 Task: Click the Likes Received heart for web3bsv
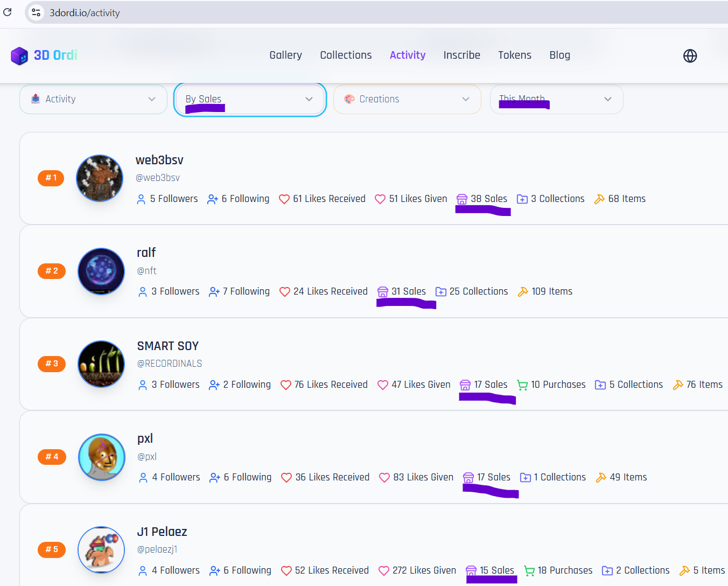point(284,199)
